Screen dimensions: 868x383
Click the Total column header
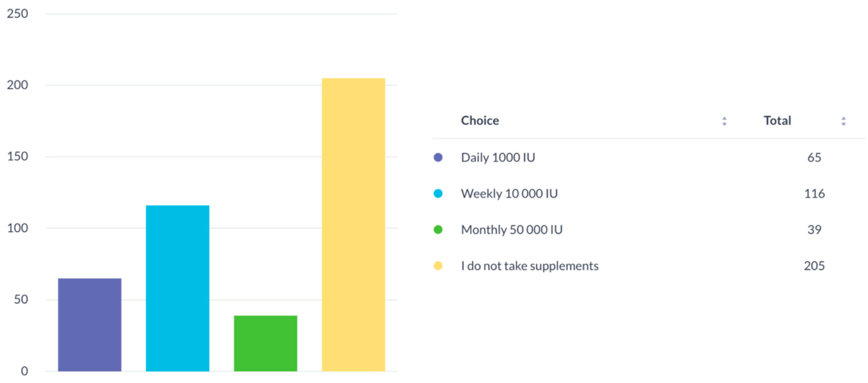tap(777, 120)
